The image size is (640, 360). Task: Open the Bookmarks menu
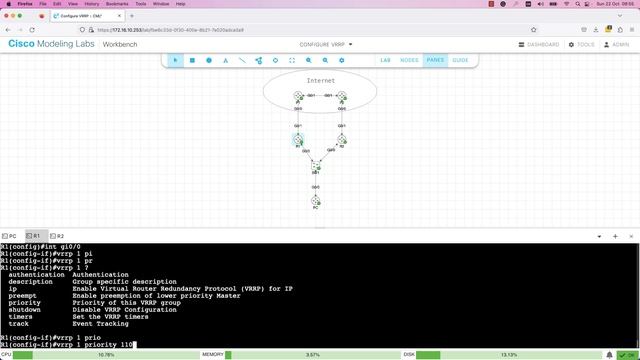click(117, 4)
